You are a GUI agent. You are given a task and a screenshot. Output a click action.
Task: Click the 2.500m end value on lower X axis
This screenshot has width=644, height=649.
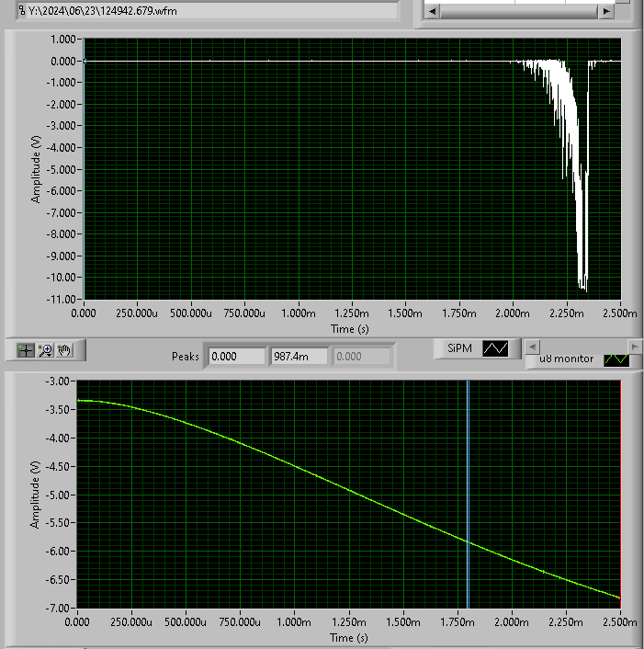[x=619, y=622]
